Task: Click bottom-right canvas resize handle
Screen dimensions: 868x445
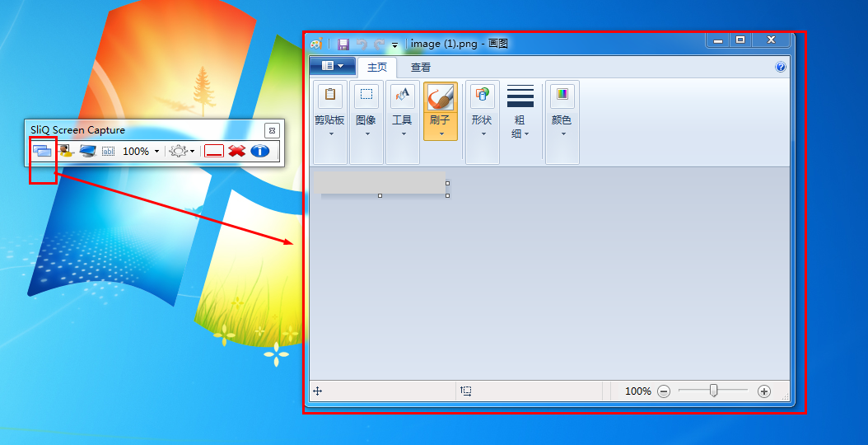Action: [447, 195]
